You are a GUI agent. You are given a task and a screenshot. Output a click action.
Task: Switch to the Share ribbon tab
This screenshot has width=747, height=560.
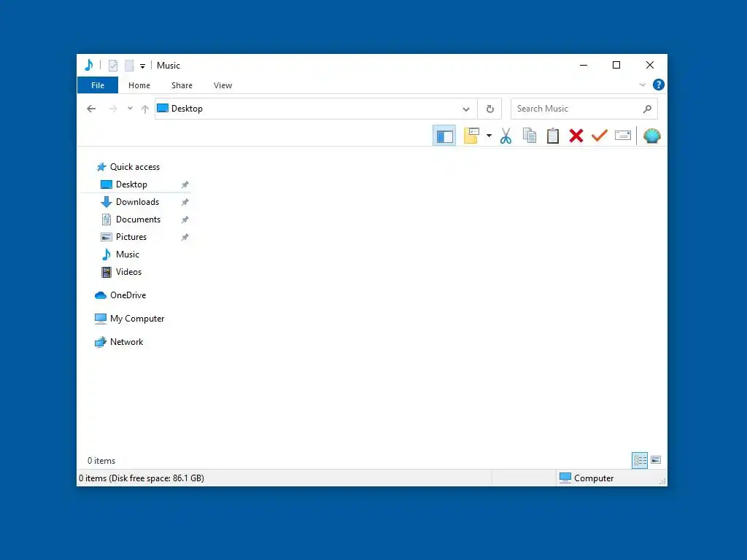click(x=182, y=85)
